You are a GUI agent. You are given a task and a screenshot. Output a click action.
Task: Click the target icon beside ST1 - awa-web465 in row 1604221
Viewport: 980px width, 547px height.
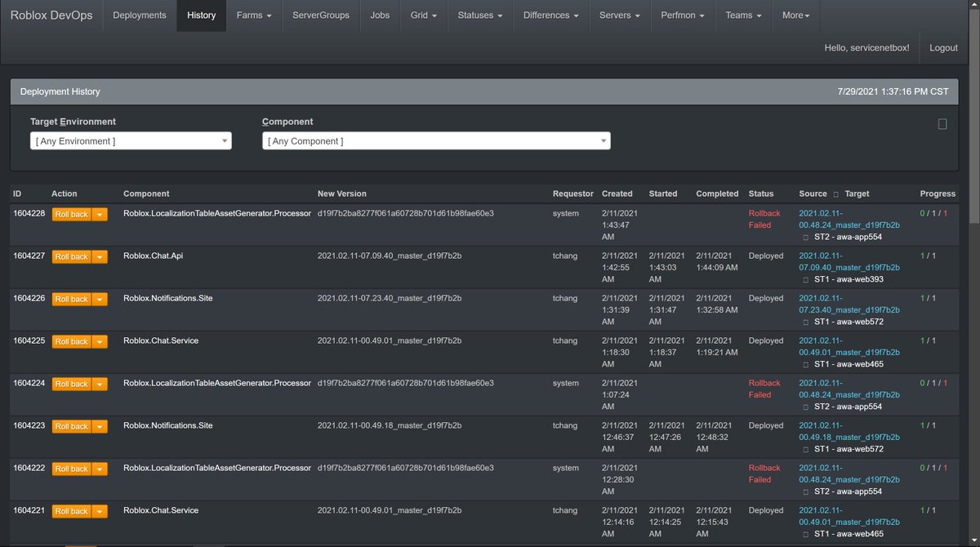tap(806, 534)
